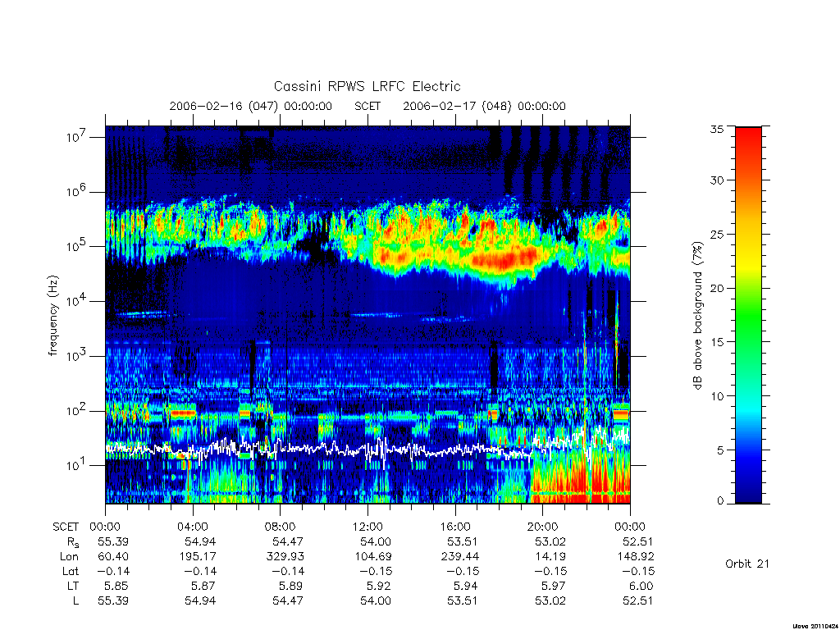Click the 10^1 frequency tick label
The width and height of the screenshot is (840, 630).
[x=77, y=465]
